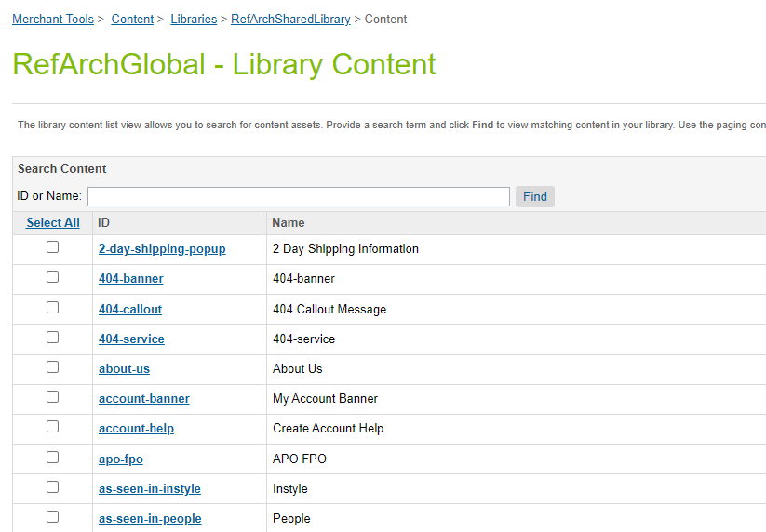Open the about-us content asset

click(x=124, y=369)
